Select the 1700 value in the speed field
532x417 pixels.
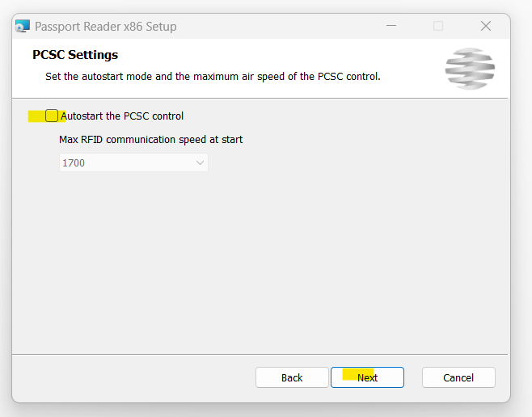point(74,163)
